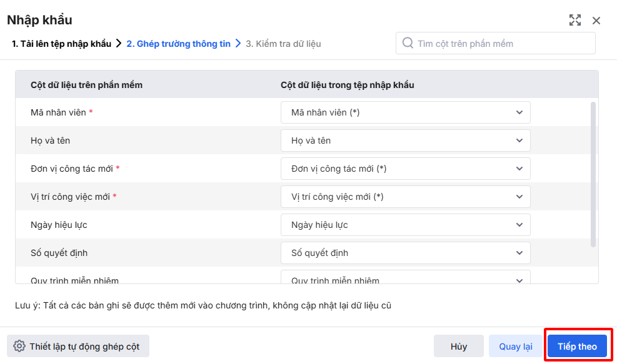The width and height of the screenshot is (617, 364).
Task: Open the Mã nhân viên (*) dropdown
Action: (405, 112)
